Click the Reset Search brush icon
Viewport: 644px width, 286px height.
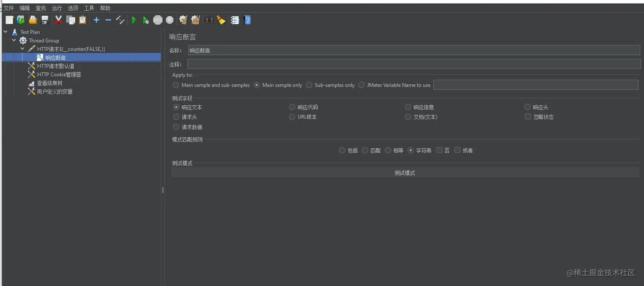(221, 20)
